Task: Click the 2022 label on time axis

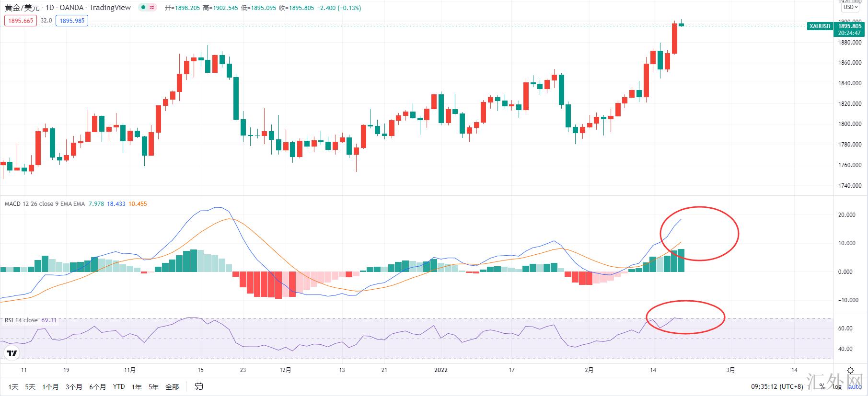Action: pos(440,370)
